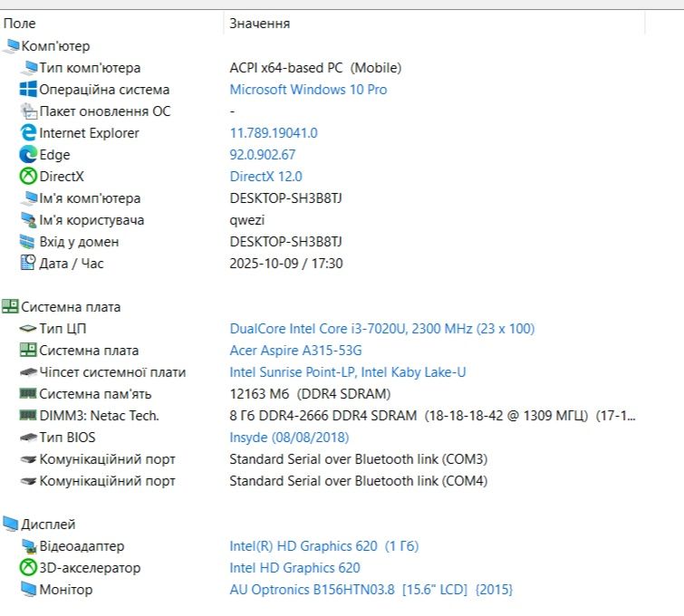Click the date and time icon
Image resolution: width=684 pixels, height=616 pixels.
coord(28,264)
